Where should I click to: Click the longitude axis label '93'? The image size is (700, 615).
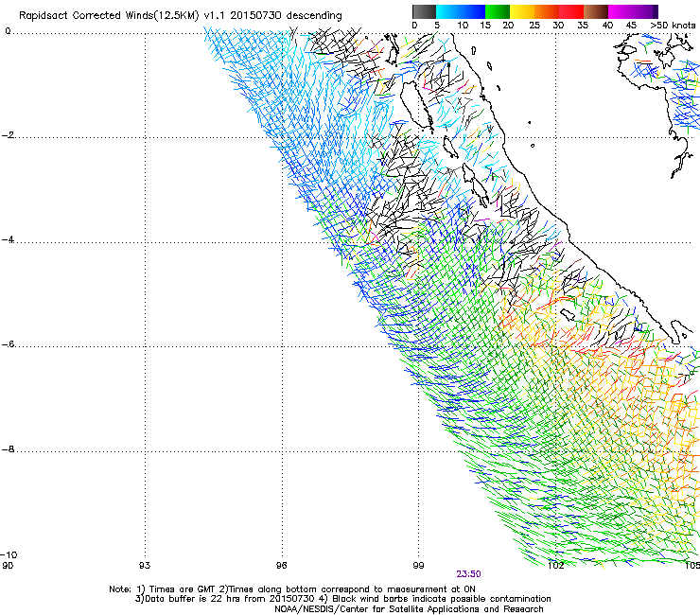145,566
